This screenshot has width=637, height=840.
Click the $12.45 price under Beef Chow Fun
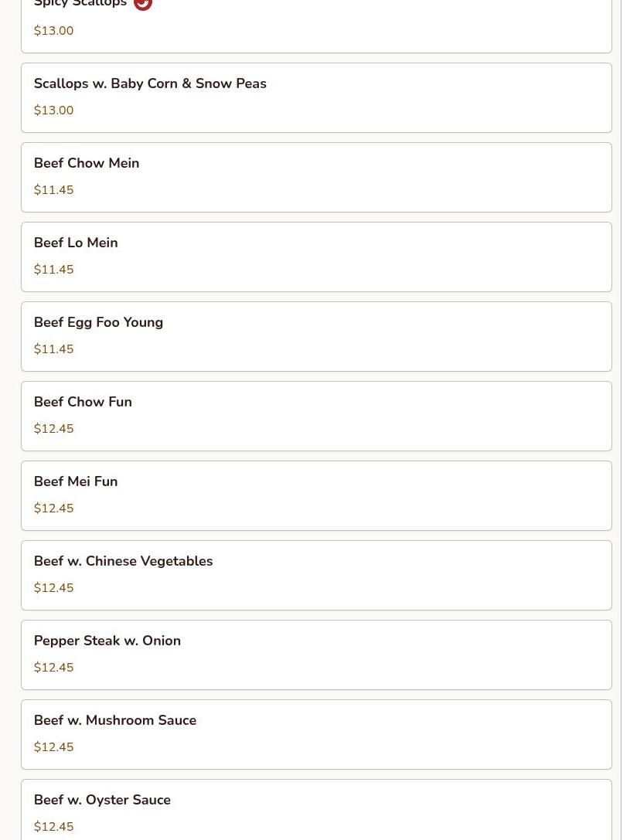tap(53, 429)
